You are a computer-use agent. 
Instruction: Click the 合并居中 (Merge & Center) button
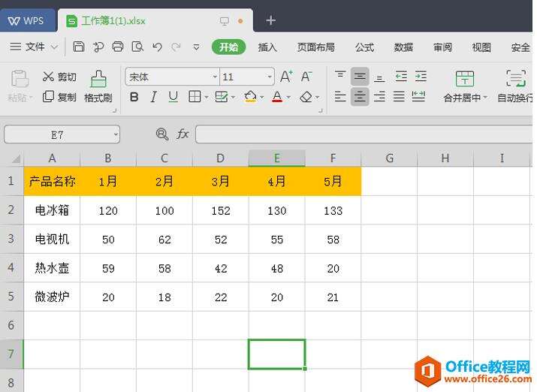[465, 86]
